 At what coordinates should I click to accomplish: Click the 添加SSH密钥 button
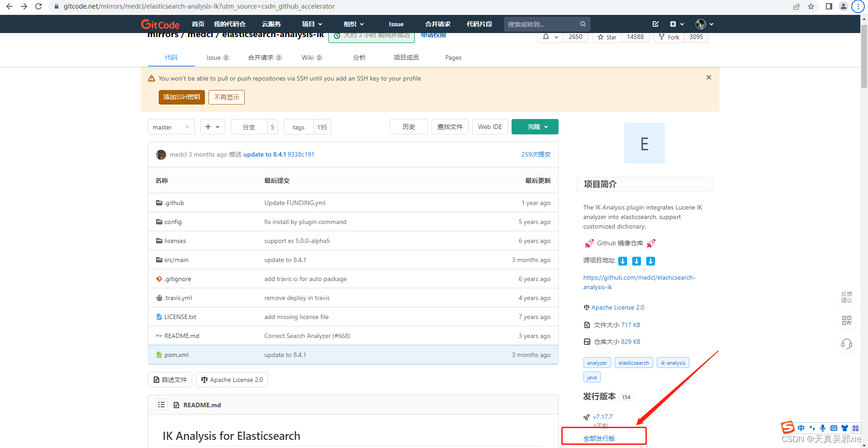click(181, 97)
